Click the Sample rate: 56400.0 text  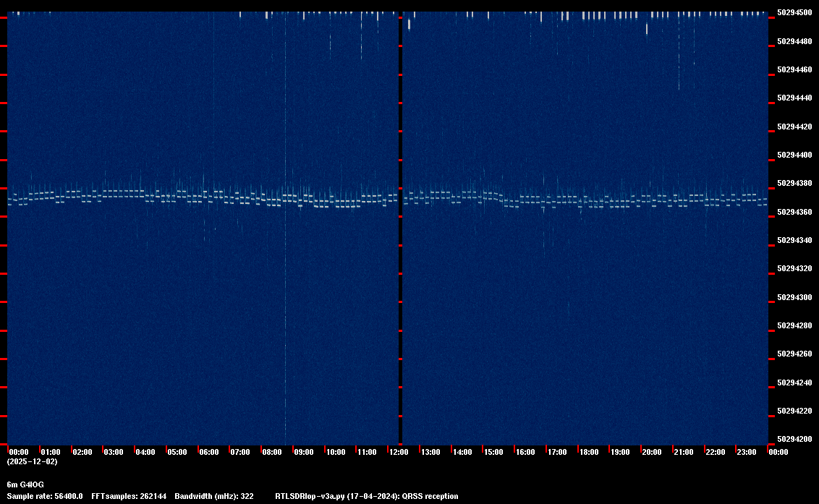[x=45, y=496]
